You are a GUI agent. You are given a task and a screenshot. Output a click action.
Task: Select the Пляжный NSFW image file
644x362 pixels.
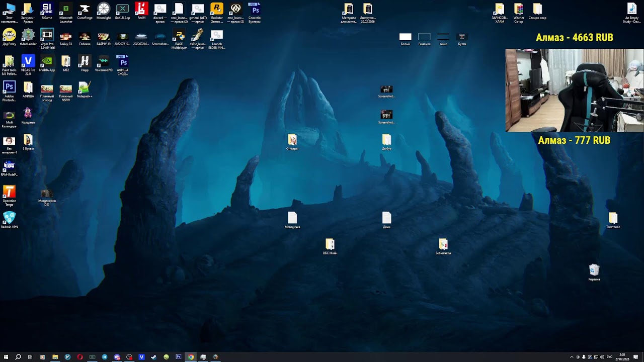66,92
